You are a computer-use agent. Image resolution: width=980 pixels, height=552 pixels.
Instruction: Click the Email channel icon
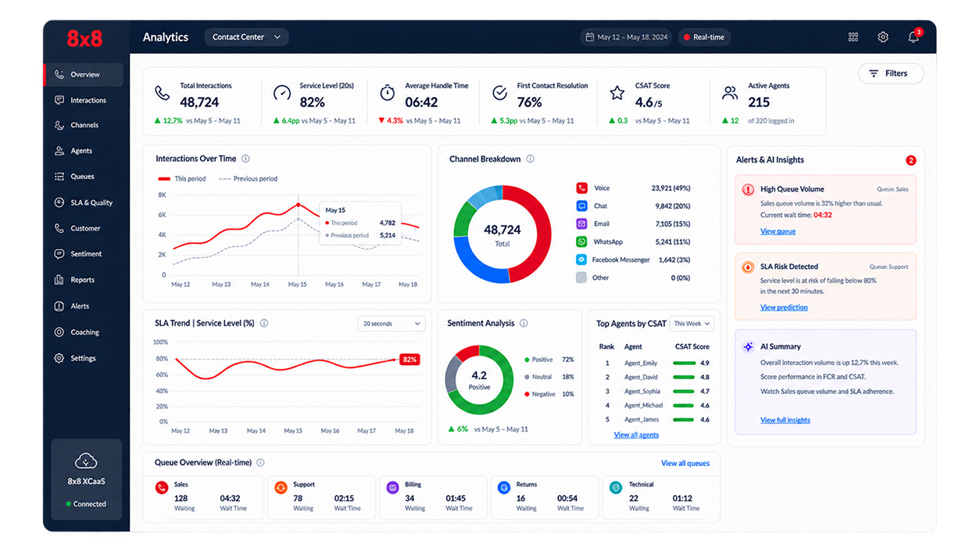point(581,224)
